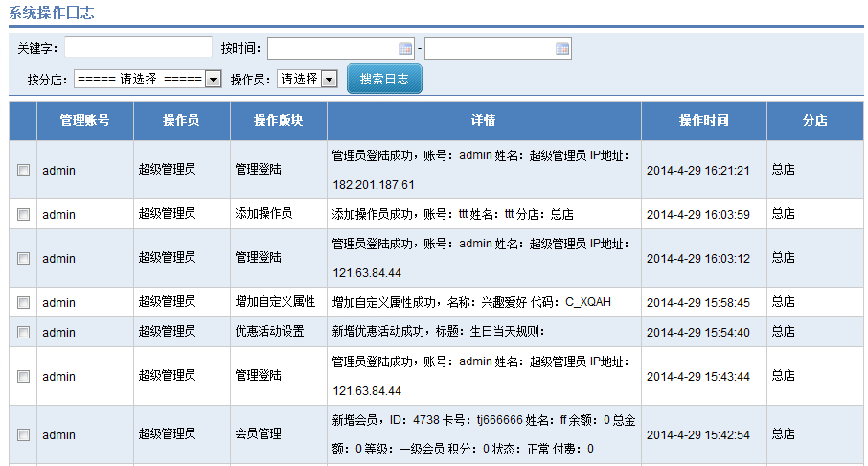Open the start date calendar picker icon

pos(405,48)
